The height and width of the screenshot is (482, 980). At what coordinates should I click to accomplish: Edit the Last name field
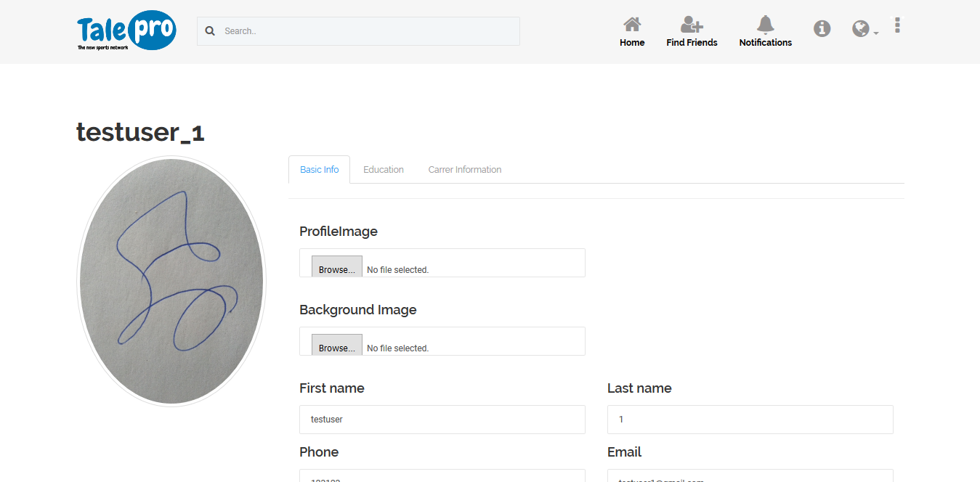click(750, 420)
